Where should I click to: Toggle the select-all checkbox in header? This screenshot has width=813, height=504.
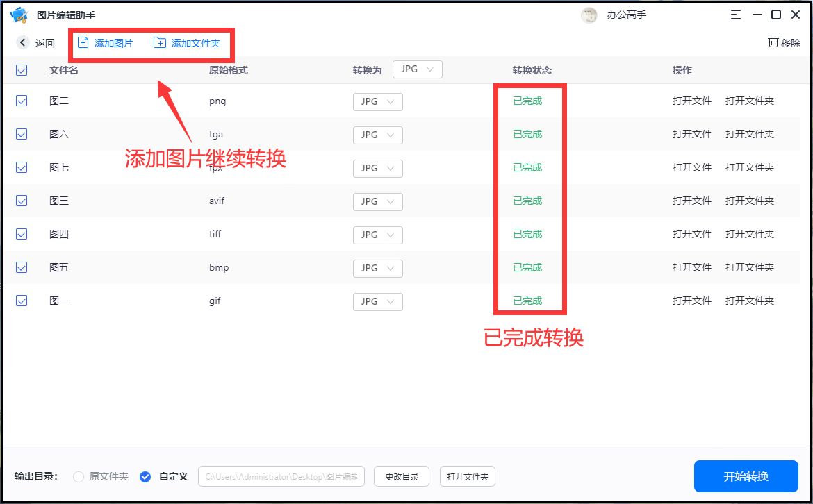tap(21, 70)
